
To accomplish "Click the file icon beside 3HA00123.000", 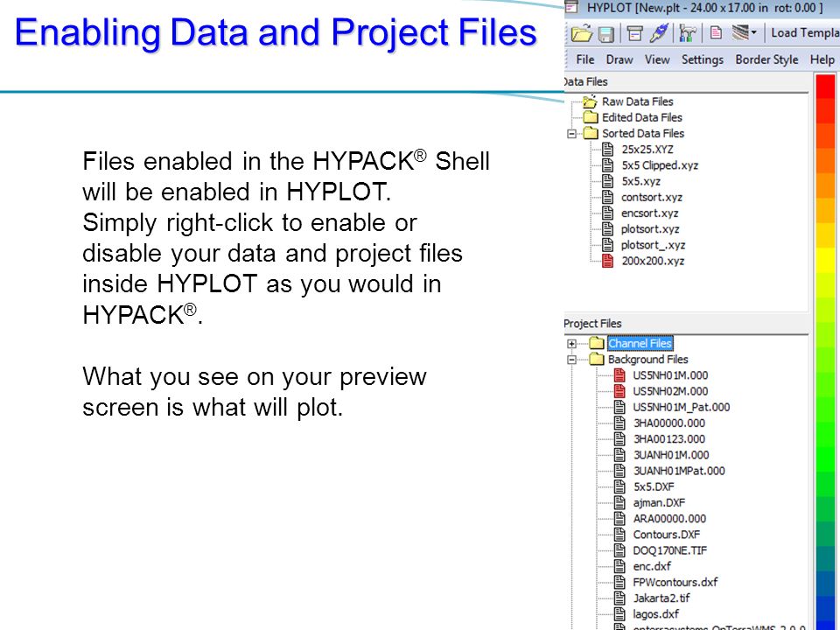I will [x=619, y=439].
